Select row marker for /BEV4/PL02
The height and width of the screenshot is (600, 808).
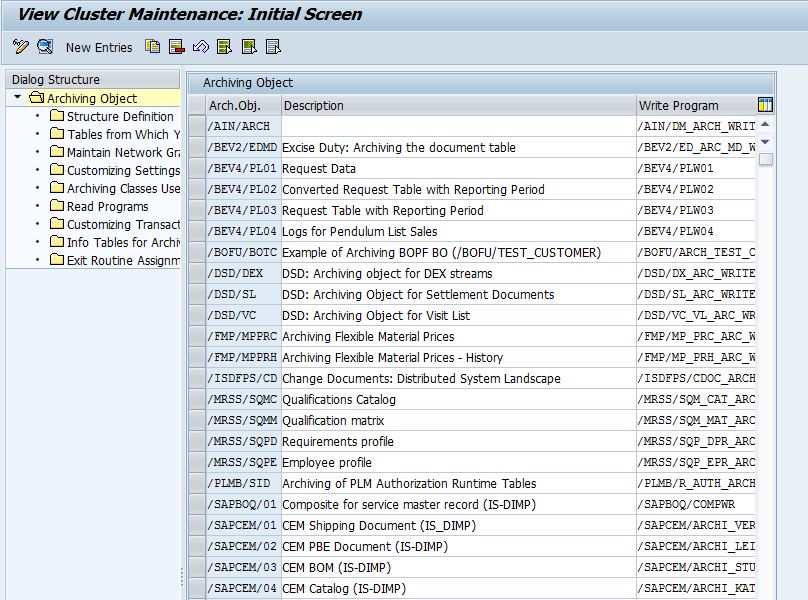pos(197,189)
